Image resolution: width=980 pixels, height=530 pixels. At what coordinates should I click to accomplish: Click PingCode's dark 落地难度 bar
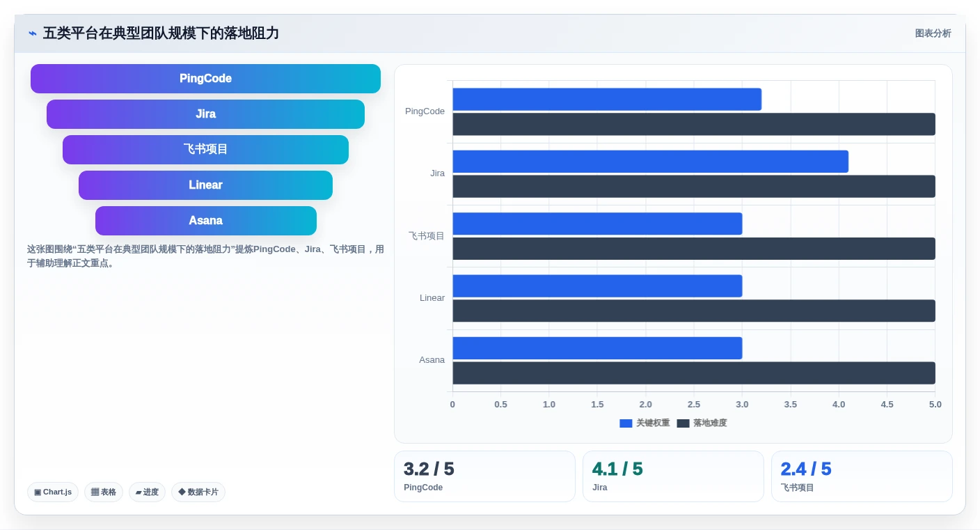coord(694,125)
